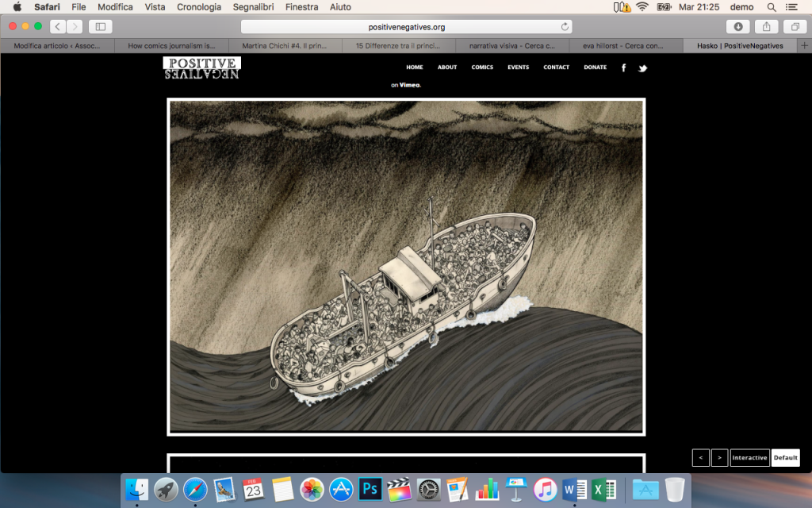Image resolution: width=812 pixels, height=508 pixels.
Task: Launch Numbers from the Dock
Action: (x=487, y=489)
